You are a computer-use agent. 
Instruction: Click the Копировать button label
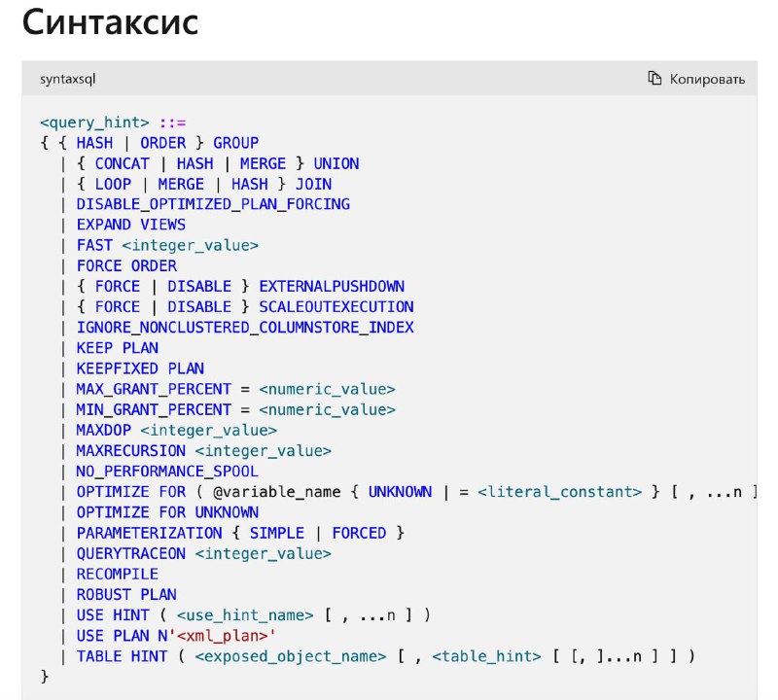[707, 79]
